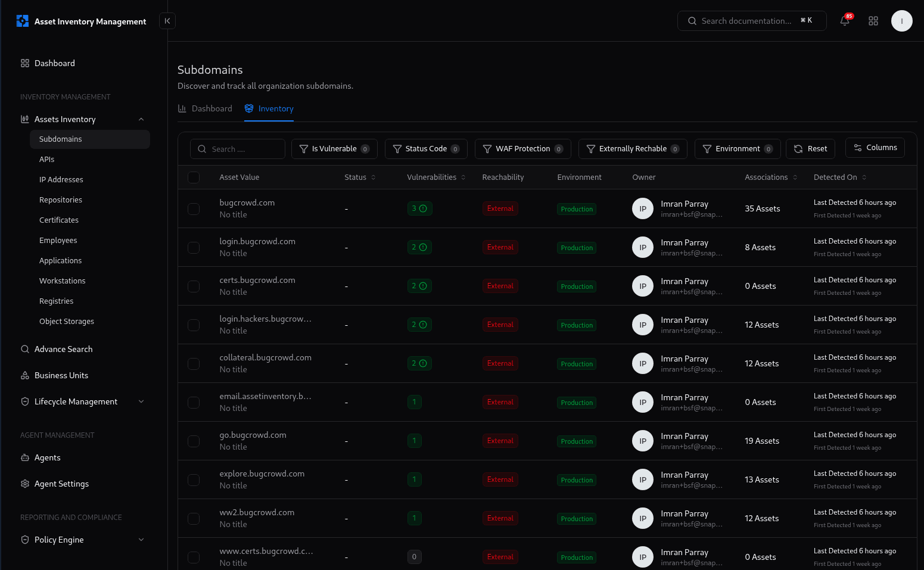924x570 pixels.
Task: Click "35 Assets" in the bugcrowd.com row
Action: pyautogui.click(x=763, y=209)
